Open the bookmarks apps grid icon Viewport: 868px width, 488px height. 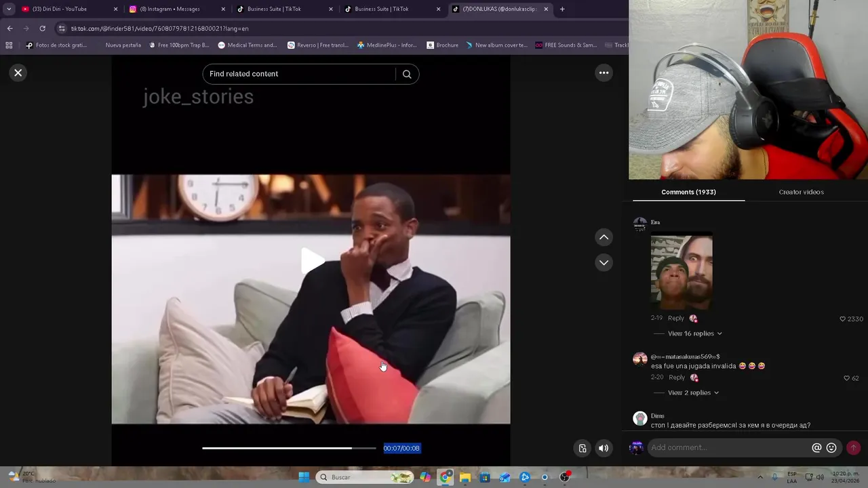(9, 45)
